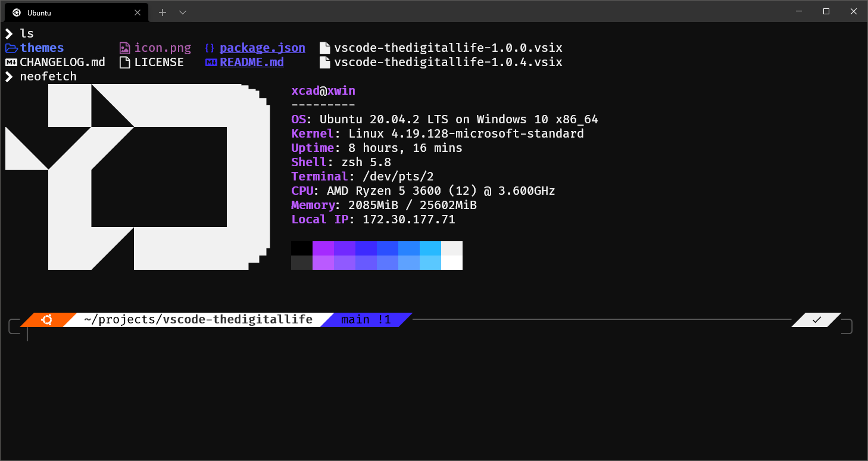Click the purple swatch in top row

[x=323, y=248]
